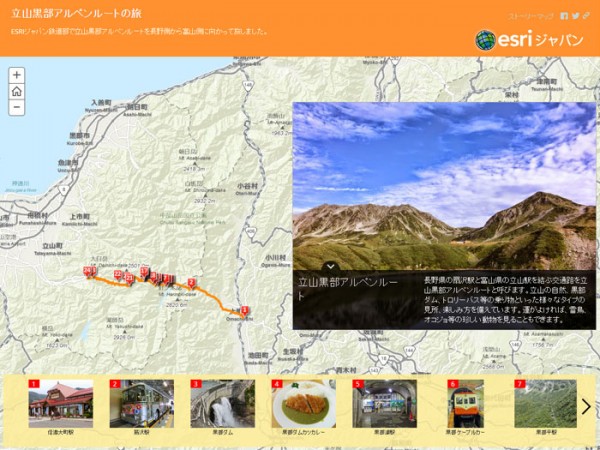Select map marker number 22 on route

[117, 274]
